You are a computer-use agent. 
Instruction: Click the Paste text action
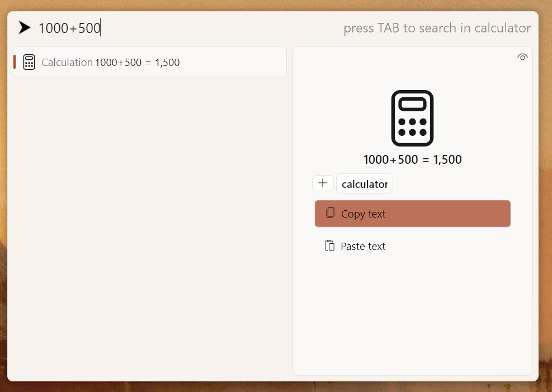(412, 246)
